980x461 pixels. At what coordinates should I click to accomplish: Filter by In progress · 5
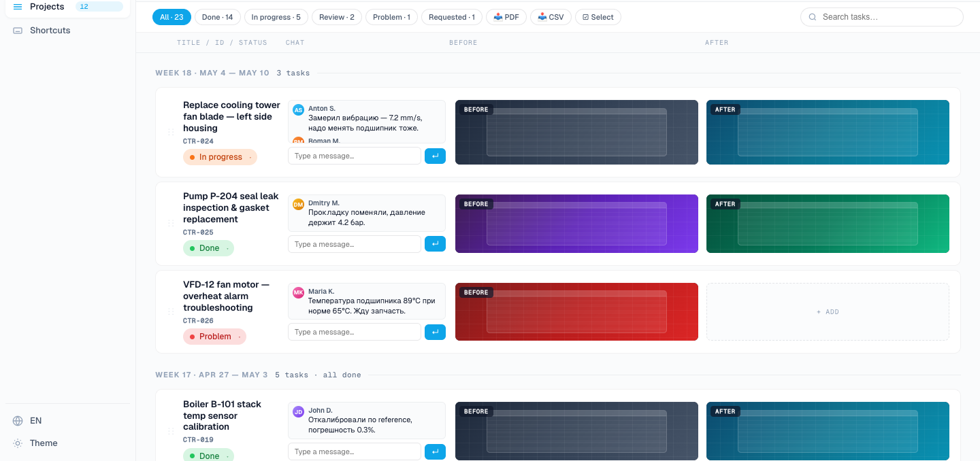pyautogui.click(x=276, y=17)
